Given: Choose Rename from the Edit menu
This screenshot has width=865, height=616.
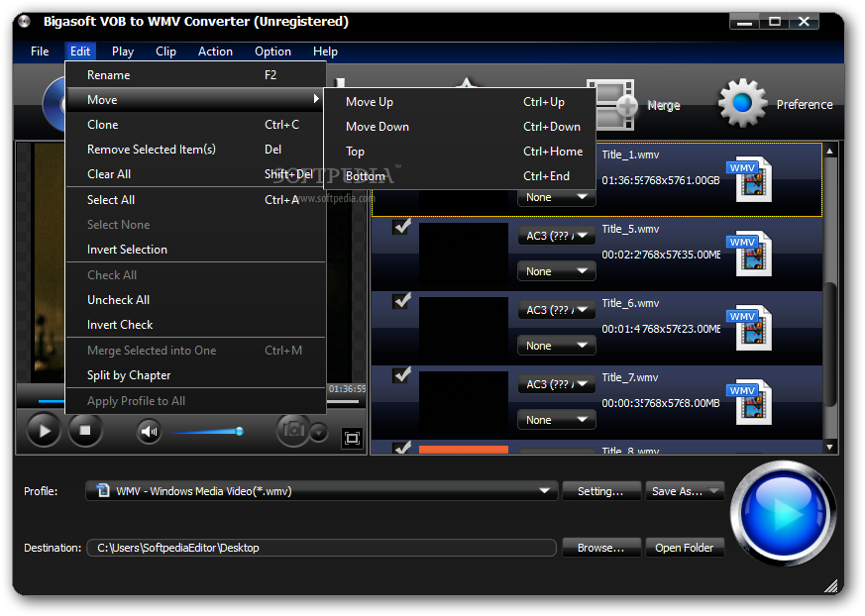Looking at the screenshot, I should [196, 75].
